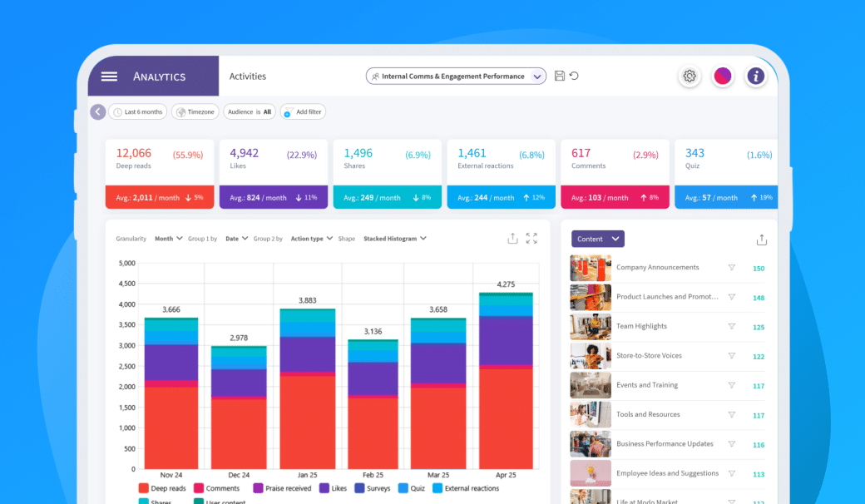Viewport: 865px width, 504px height.
Task: Open the hamburger navigation menu
Action: pyautogui.click(x=109, y=77)
